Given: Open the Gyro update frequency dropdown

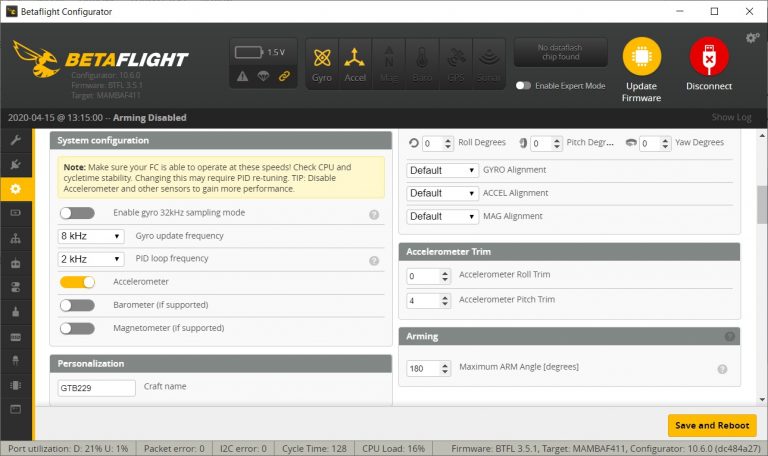Looking at the screenshot, I should 91,236.
